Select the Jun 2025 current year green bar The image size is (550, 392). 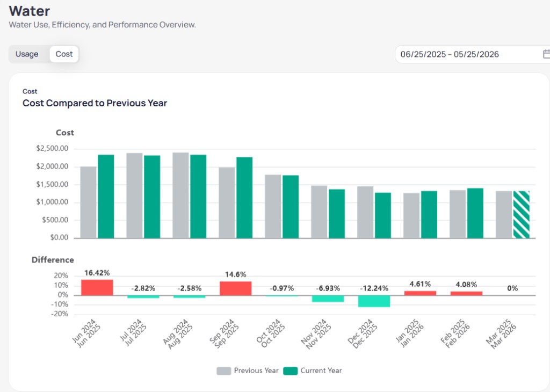tap(106, 197)
